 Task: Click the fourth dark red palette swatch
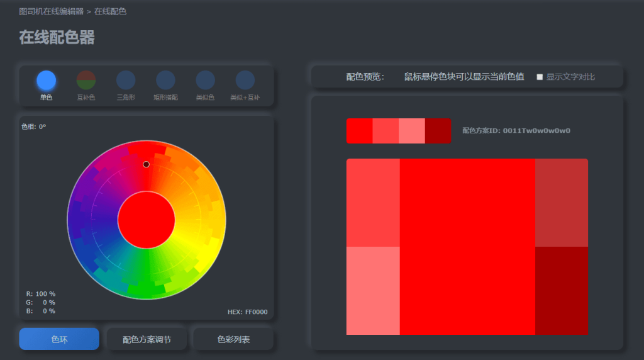click(x=438, y=131)
